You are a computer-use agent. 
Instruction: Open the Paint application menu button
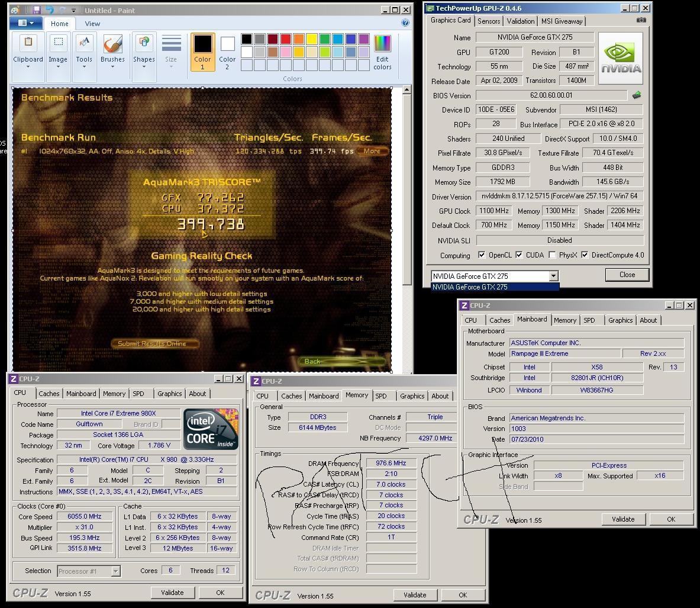pyautogui.click(x=26, y=23)
